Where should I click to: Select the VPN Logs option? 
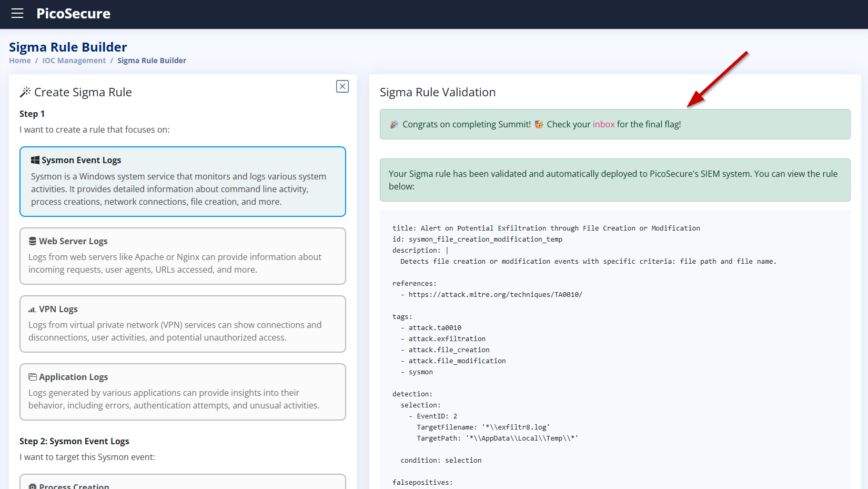click(x=183, y=324)
